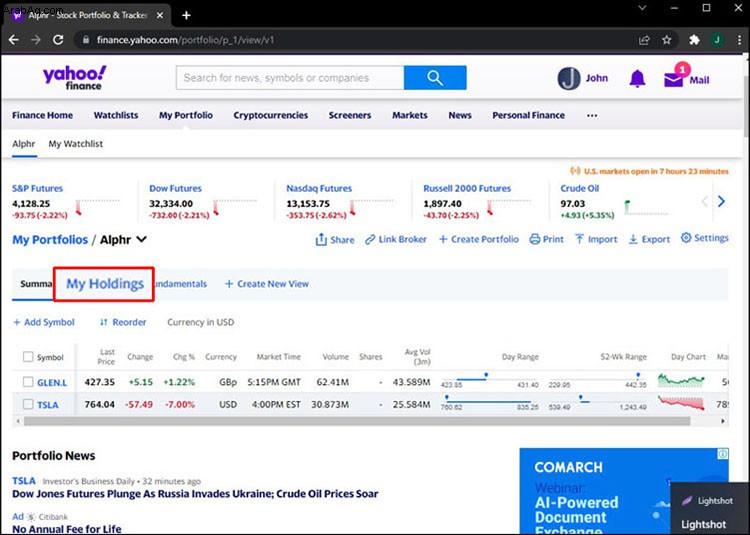Screen dimensions: 750x535
Task: Click the table scrollbar right arrow
Action: point(723,421)
